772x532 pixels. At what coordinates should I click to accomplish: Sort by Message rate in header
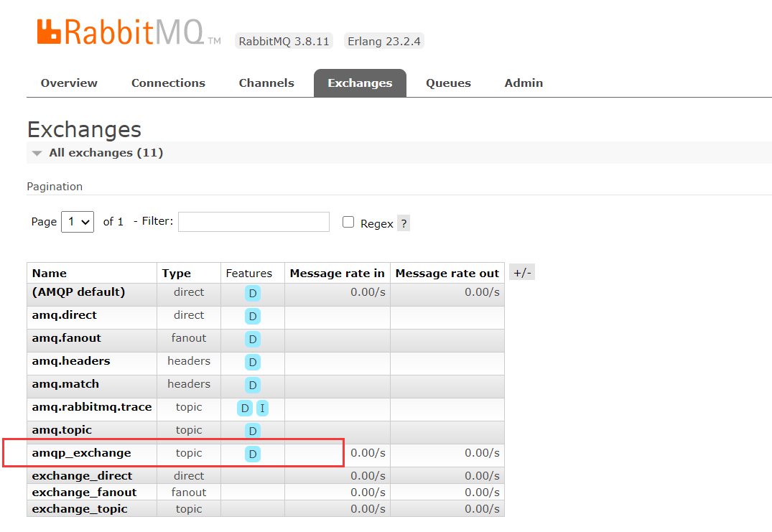[x=338, y=274]
